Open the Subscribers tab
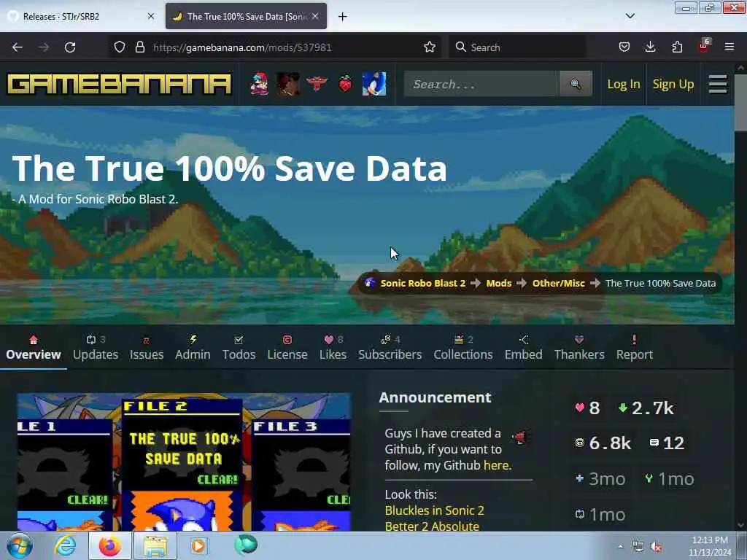Viewport: 747px width, 560px height. (390, 348)
